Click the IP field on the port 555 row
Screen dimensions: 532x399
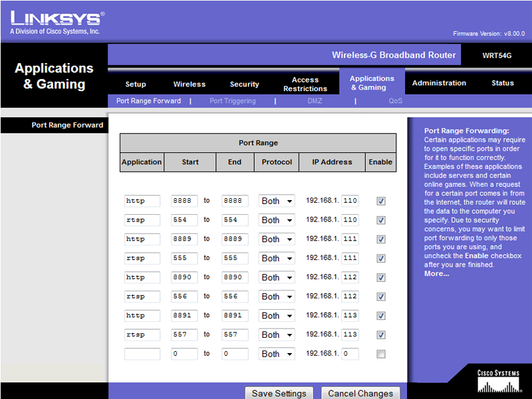[350, 258]
